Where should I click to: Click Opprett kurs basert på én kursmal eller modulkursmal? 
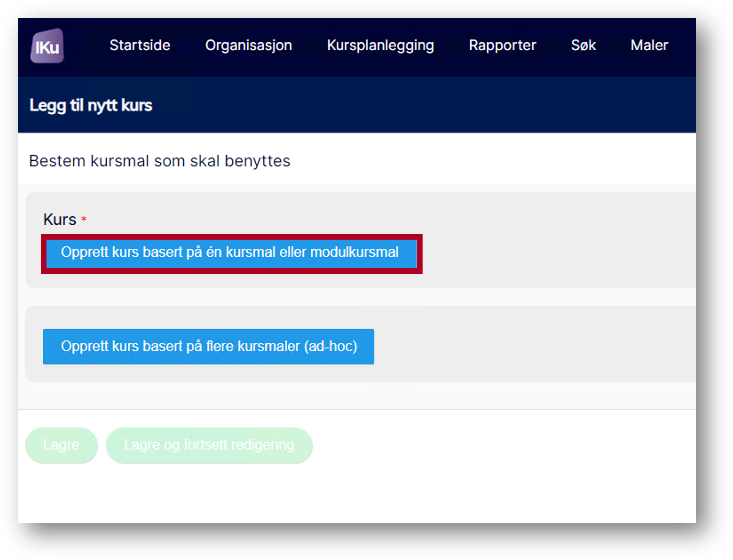click(231, 254)
